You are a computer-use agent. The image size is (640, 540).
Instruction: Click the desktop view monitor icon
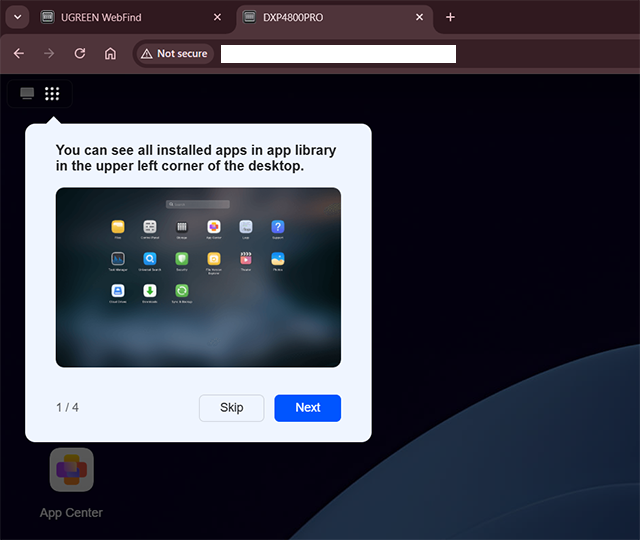27,93
